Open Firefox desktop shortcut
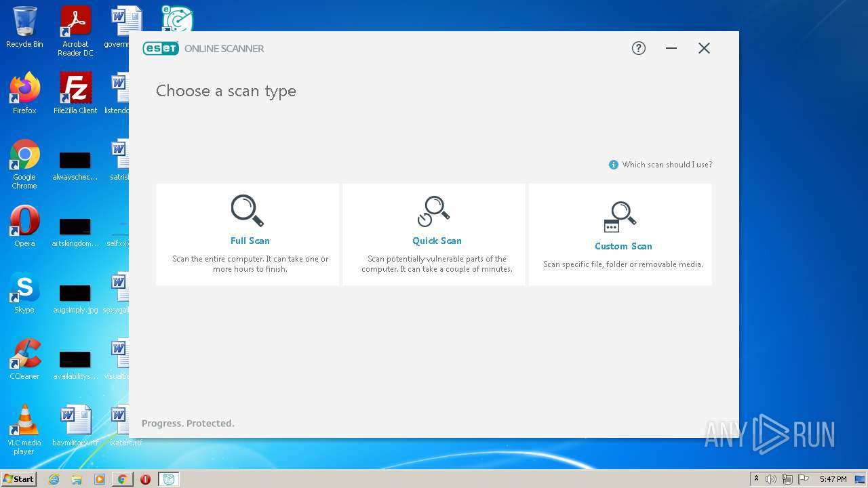Image resolution: width=868 pixels, height=488 pixels. point(24,94)
